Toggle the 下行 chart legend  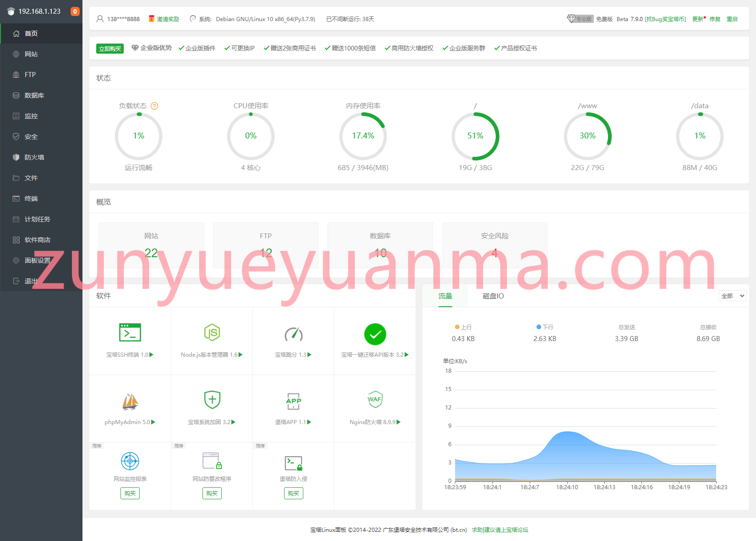pos(545,327)
